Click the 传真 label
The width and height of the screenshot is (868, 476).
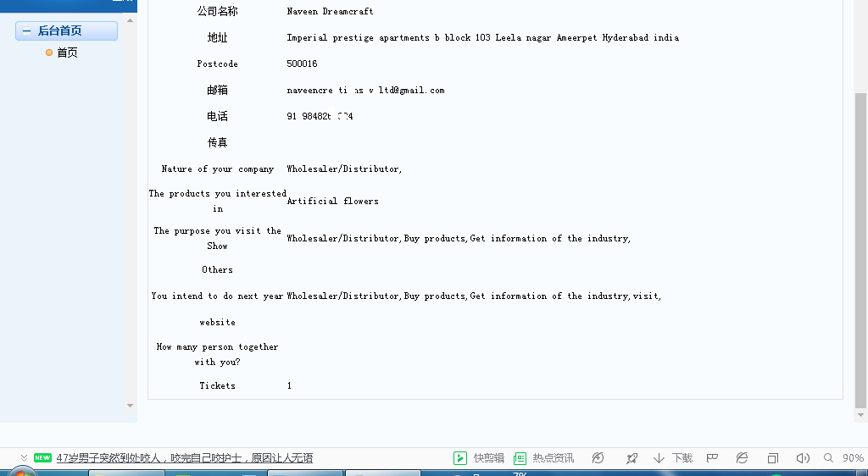point(218,142)
